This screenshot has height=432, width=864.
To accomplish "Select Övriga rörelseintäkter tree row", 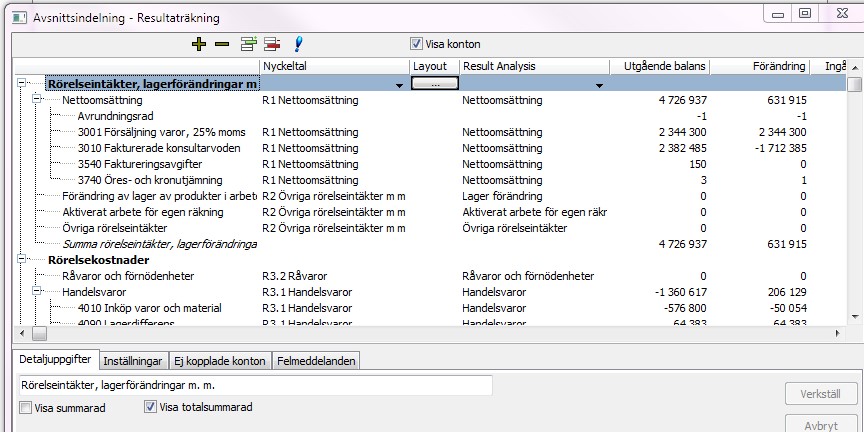I will (115, 228).
